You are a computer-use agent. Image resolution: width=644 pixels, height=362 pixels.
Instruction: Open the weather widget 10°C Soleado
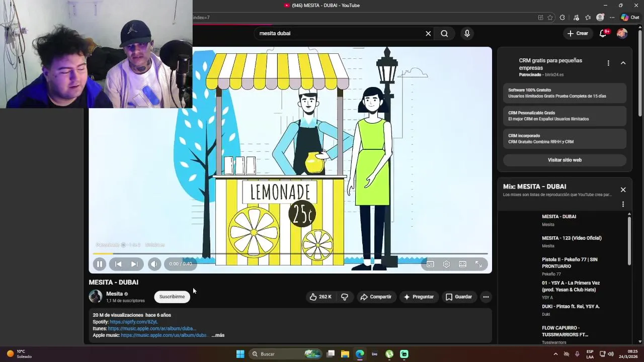[x=19, y=354]
